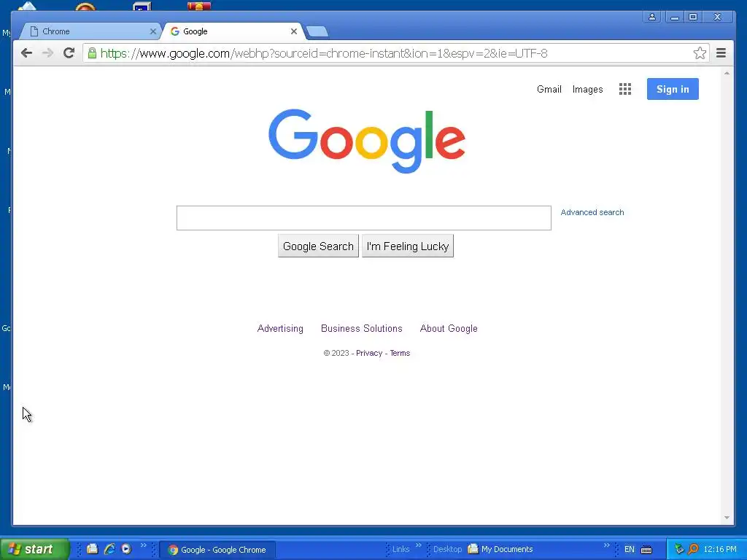Open the Google apps grid
The width and height of the screenshot is (747, 560).
click(x=624, y=89)
